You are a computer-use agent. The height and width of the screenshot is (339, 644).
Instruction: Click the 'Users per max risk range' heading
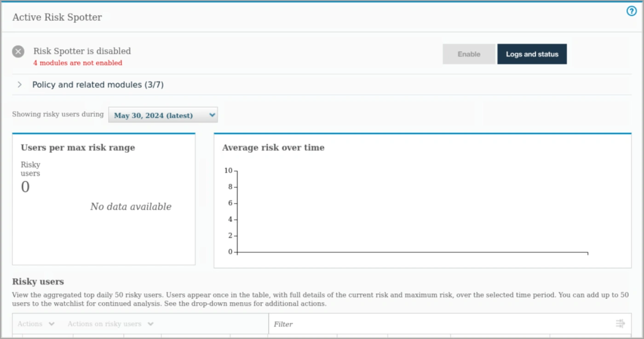(78, 148)
